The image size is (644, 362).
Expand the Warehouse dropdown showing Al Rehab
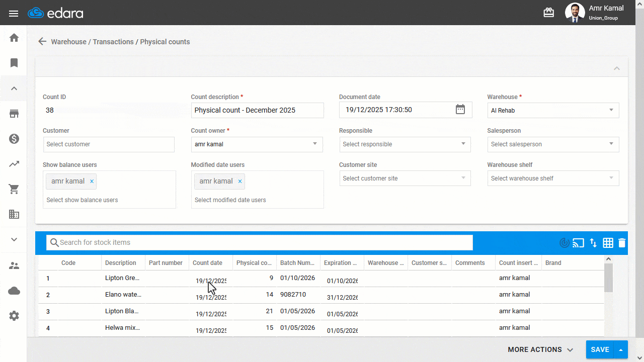(553, 110)
